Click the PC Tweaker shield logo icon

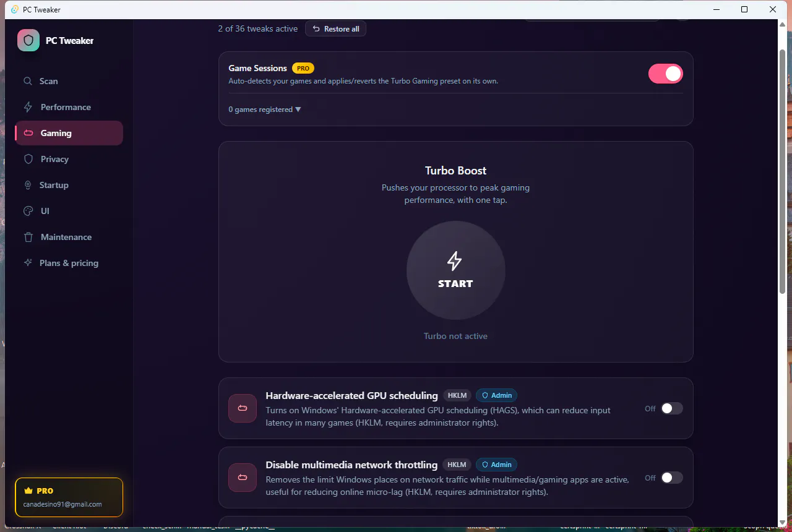pyautogui.click(x=28, y=40)
